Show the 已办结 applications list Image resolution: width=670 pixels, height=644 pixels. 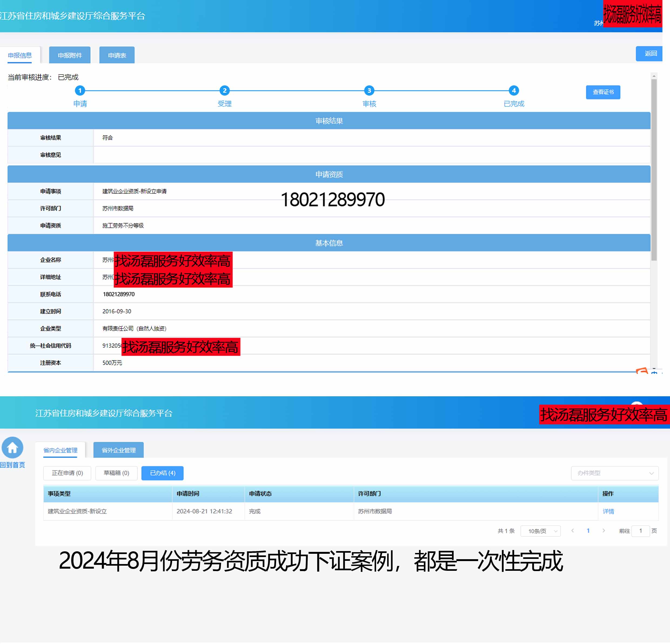click(x=162, y=473)
